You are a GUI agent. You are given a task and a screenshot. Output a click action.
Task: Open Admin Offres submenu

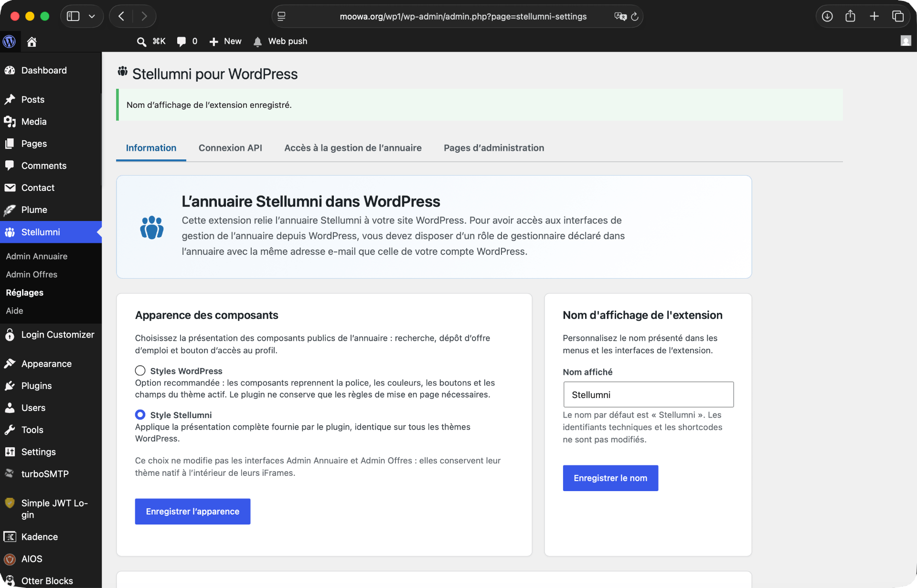[32, 274]
